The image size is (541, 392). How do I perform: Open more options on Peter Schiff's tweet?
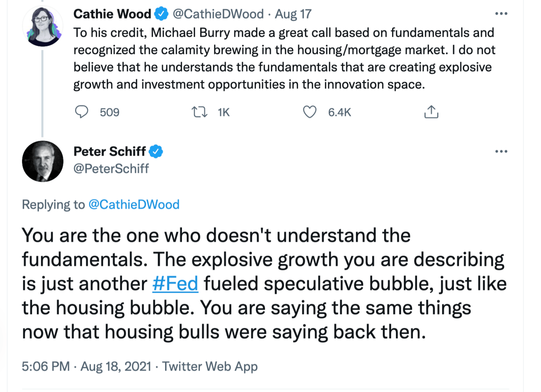click(x=501, y=151)
